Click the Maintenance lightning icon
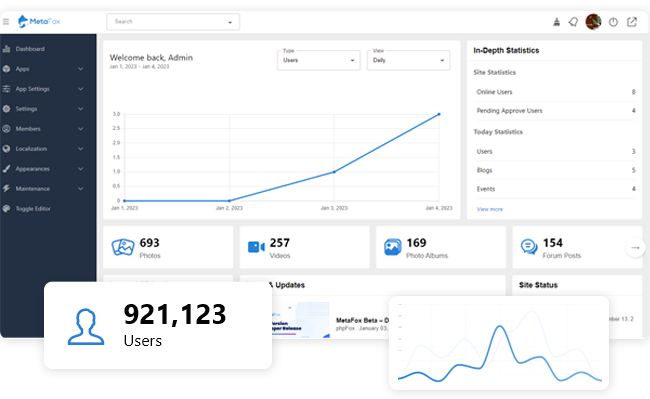The image size is (650, 399). point(6,189)
